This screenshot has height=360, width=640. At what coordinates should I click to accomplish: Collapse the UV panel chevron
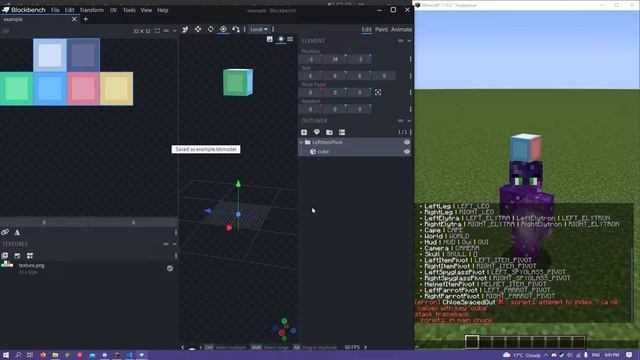(x=174, y=31)
